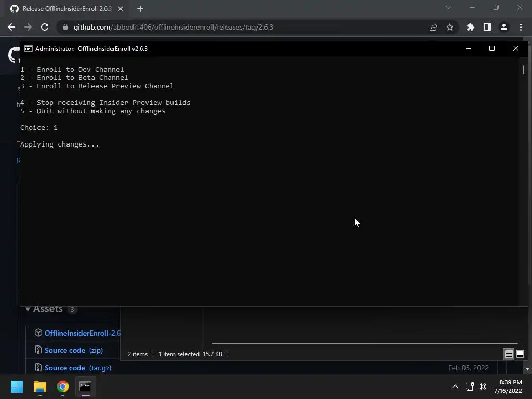Click 'Choice: 1' console line
Image resolution: width=532 pixels, height=399 pixels.
[38, 128]
